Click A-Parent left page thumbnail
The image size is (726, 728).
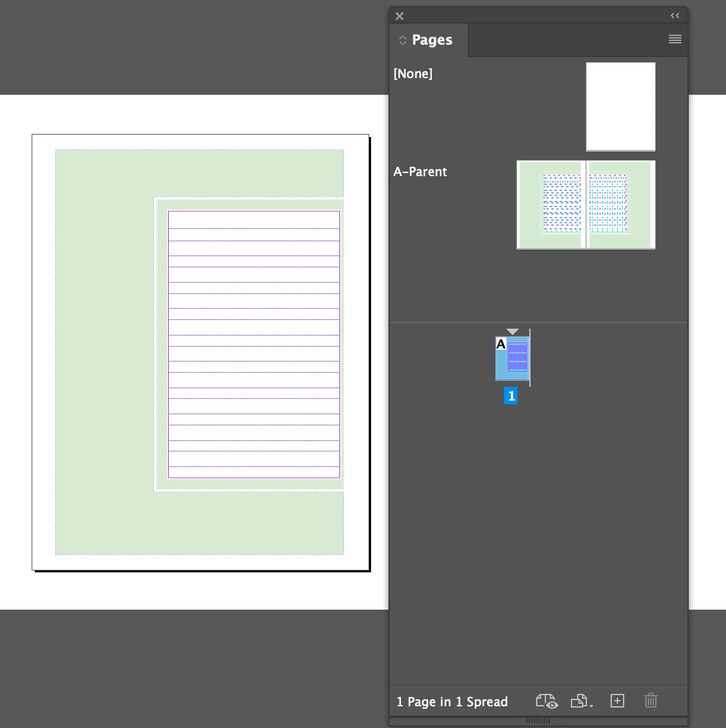(x=551, y=204)
